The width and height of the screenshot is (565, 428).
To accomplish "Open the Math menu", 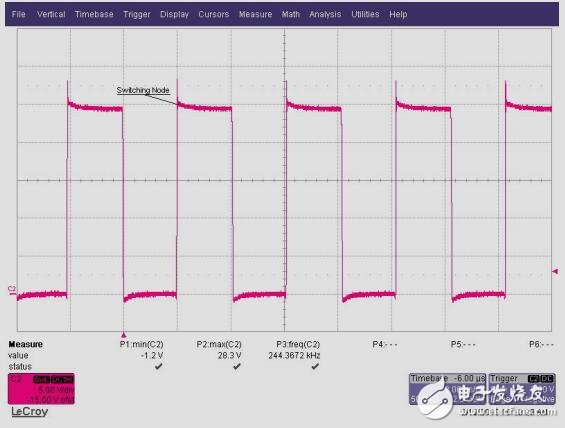I will tap(290, 14).
